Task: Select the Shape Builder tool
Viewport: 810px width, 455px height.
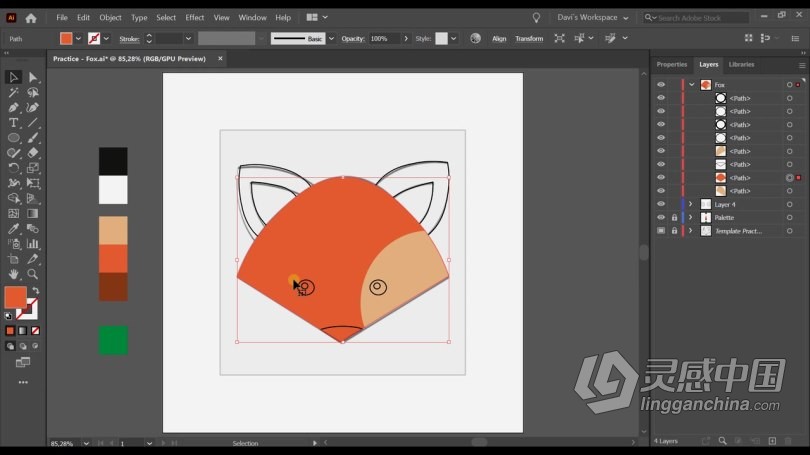Action: (x=13, y=198)
